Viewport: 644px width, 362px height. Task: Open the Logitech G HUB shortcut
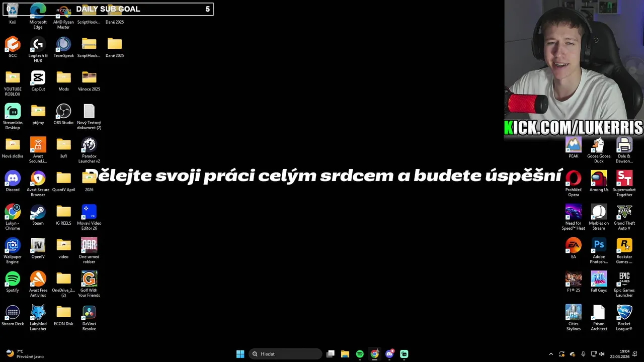coord(38,50)
